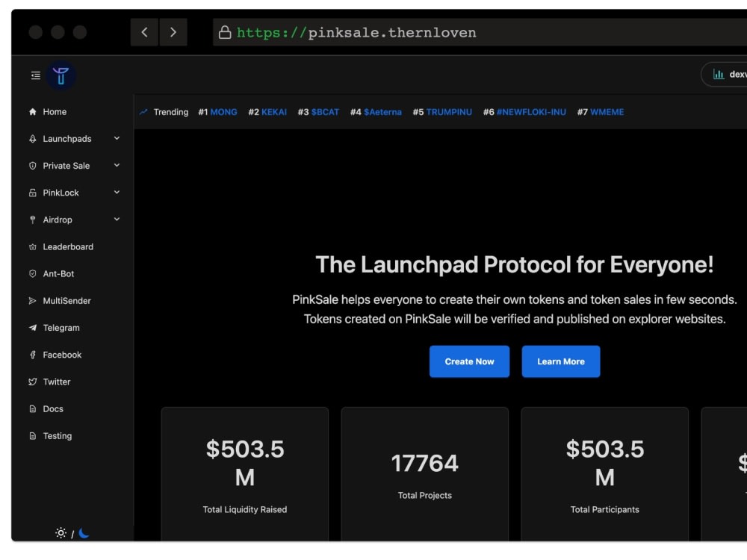Image resolution: width=747 pixels, height=560 pixels.
Task: Select the Telegram icon in the sidebar
Action: tap(31, 328)
